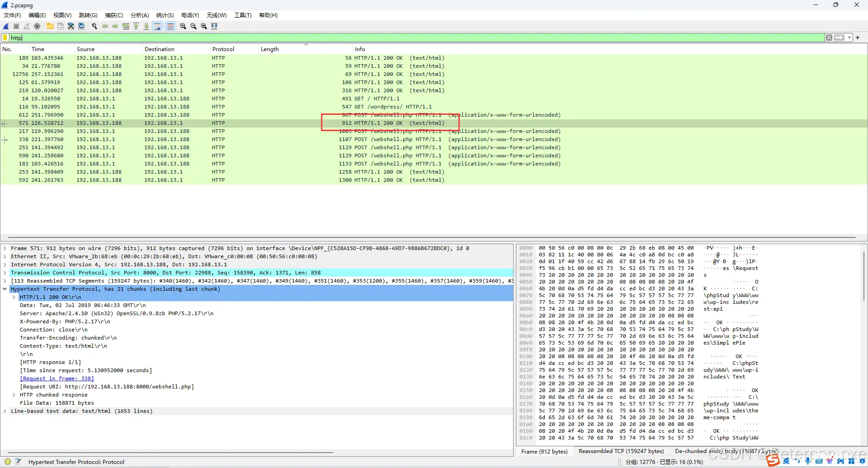The height and width of the screenshot is (468, 868).
Task: Click the stop capture square icon
Action: (x=16, y=26)
